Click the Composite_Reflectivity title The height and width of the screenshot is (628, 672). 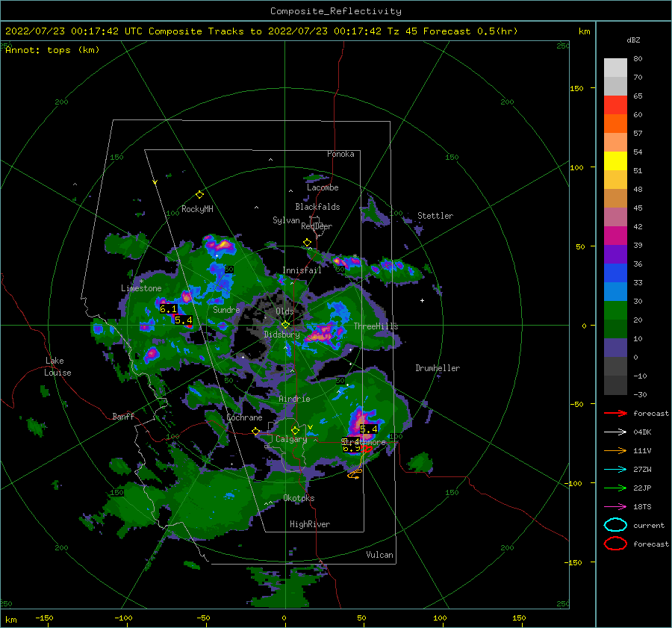[336, 11]
